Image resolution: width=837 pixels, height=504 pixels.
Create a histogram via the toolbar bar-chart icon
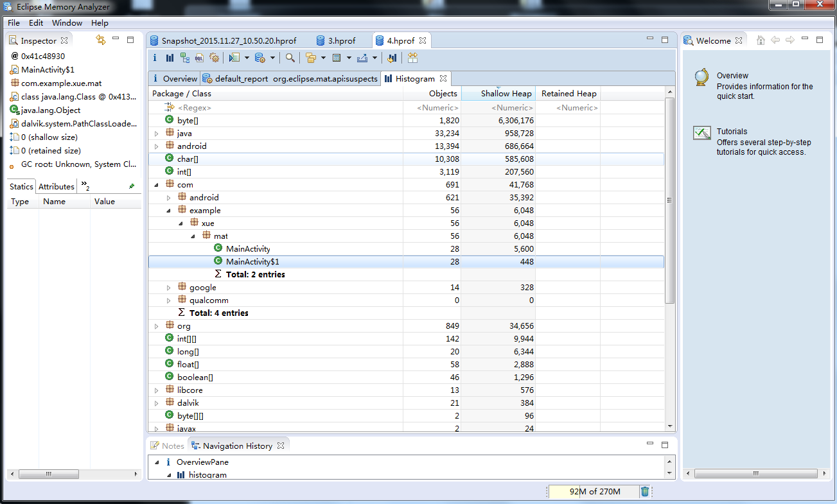point(170,58)
